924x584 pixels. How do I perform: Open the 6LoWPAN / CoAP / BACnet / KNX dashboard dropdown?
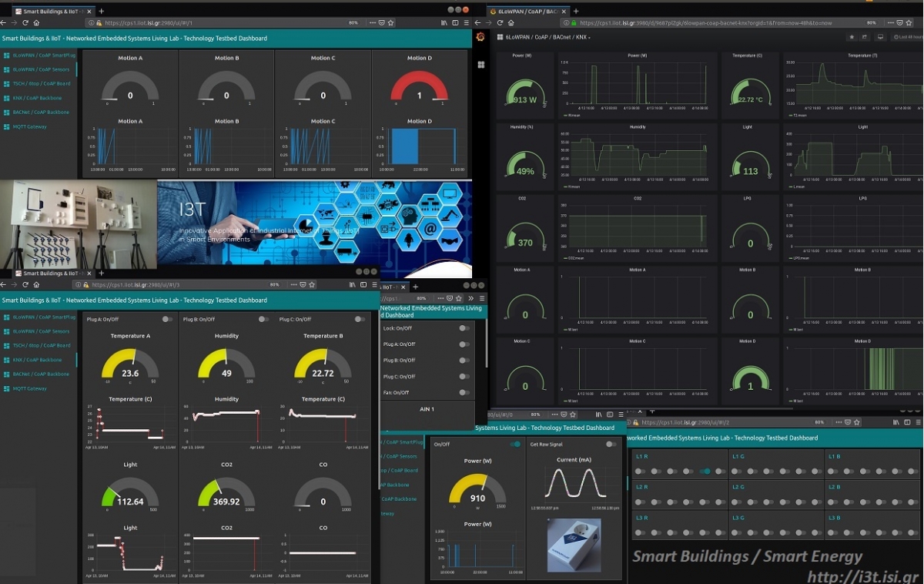pyautogui.click(x=547, y=37)
